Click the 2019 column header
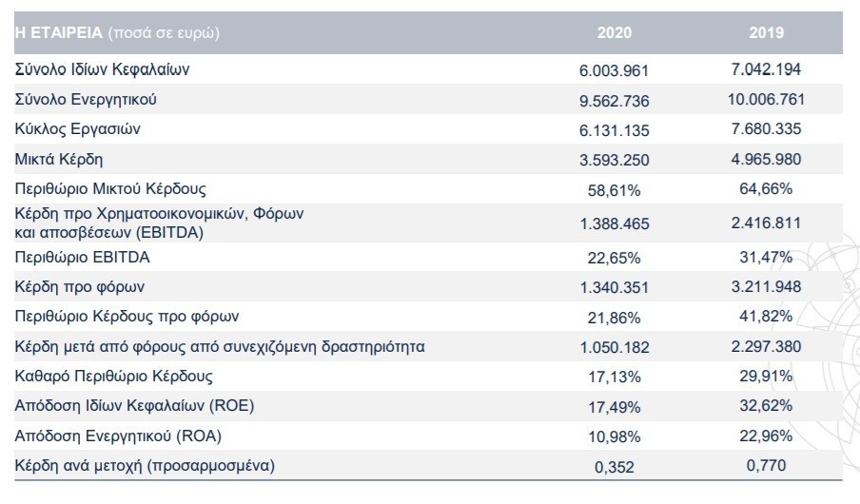This screenshot has height=504, width=860. tap(766, 33)
